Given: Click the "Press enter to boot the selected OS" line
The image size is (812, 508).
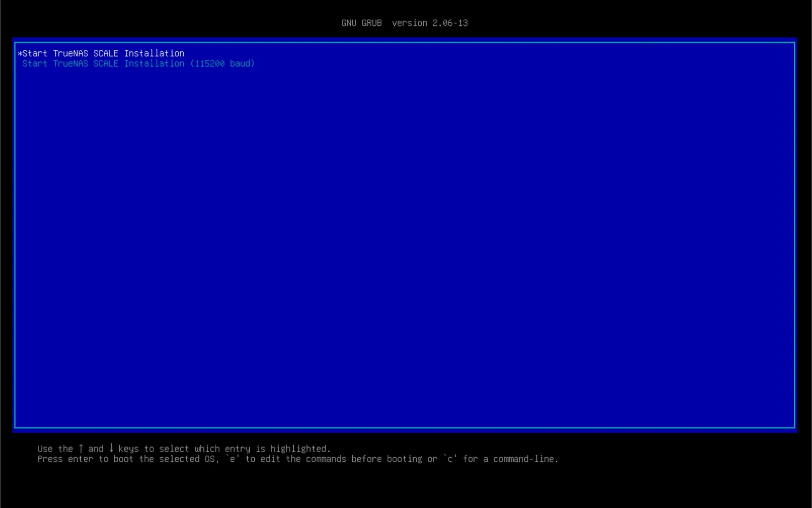Looking at the screenshot, I should click(298, 459).
